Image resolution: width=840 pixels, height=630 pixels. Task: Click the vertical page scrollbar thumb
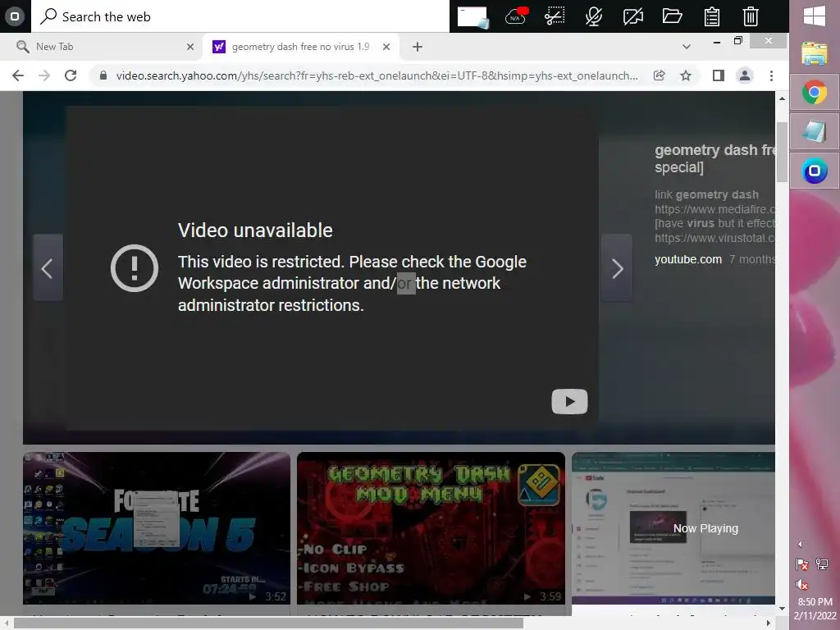(x=782, y=152)
